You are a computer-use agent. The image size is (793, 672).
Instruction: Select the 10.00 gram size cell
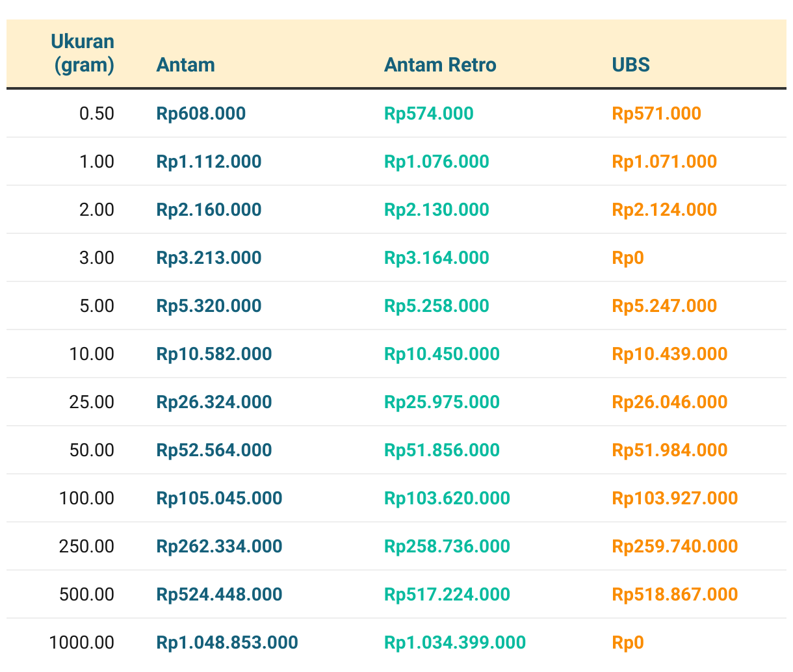[x=92, y=354]
